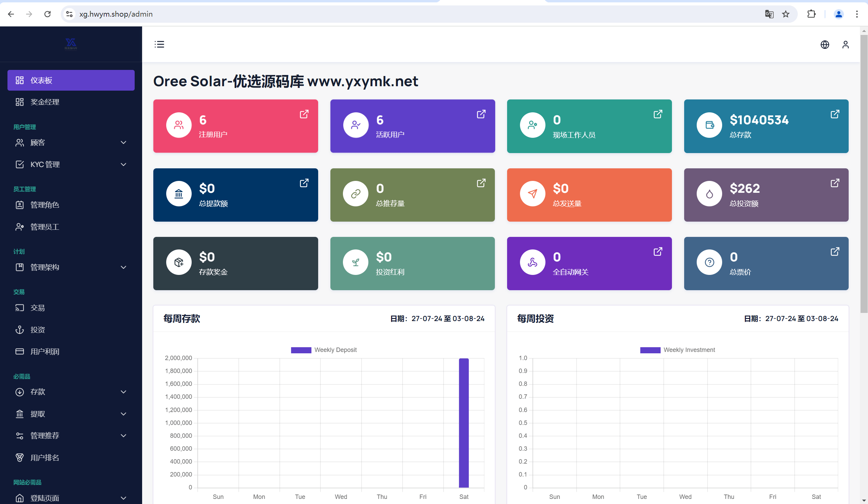Screen dimensions: 868x504
Task: Click the Chrome profile avatar icon
Action: coord(839,14)
